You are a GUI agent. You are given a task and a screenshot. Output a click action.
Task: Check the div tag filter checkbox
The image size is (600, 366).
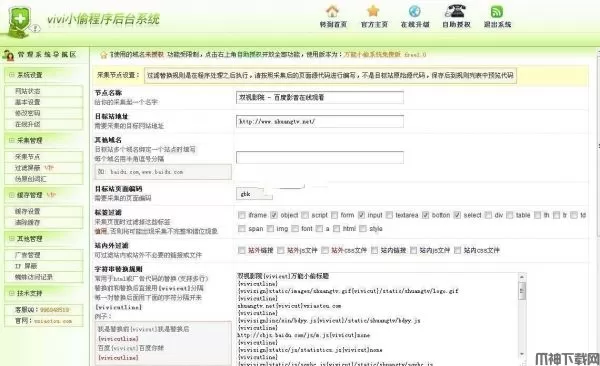tap(488, 215)
